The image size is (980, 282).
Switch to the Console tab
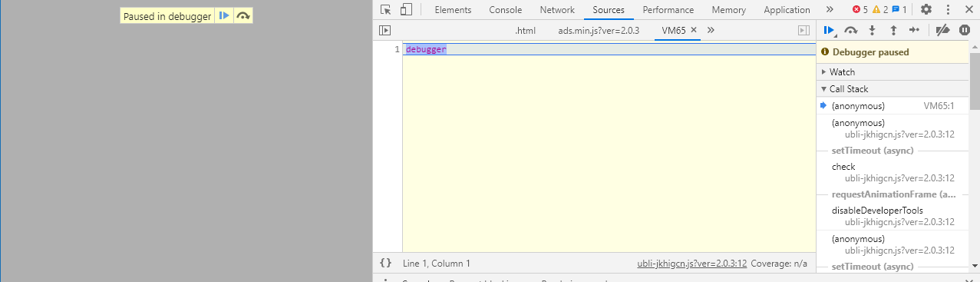[506, 10]
